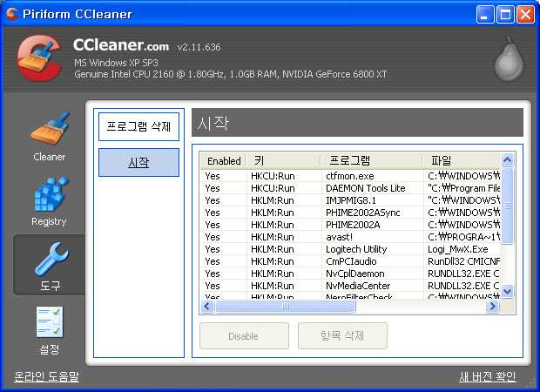Select the ctfmon.exe row

pyautogui.click(x=350, y=176)
